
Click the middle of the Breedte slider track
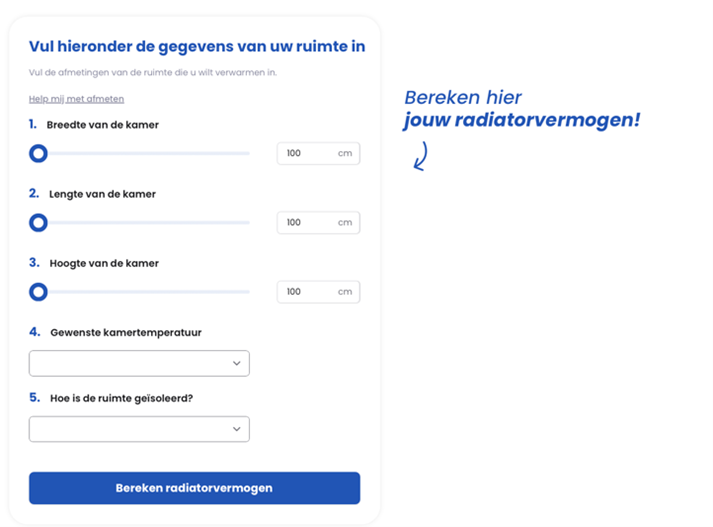139,154
